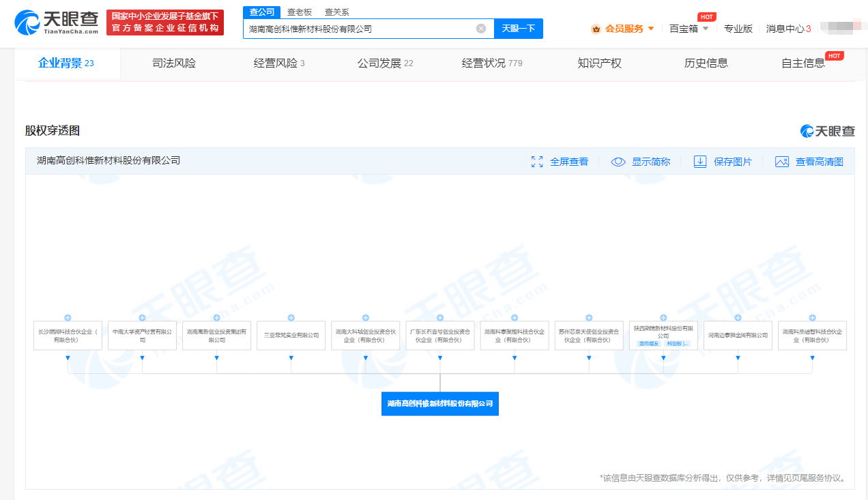The image size is (868, 500).
Task: Select the 陕西 new materials company name
Action: tap(663, 332)
